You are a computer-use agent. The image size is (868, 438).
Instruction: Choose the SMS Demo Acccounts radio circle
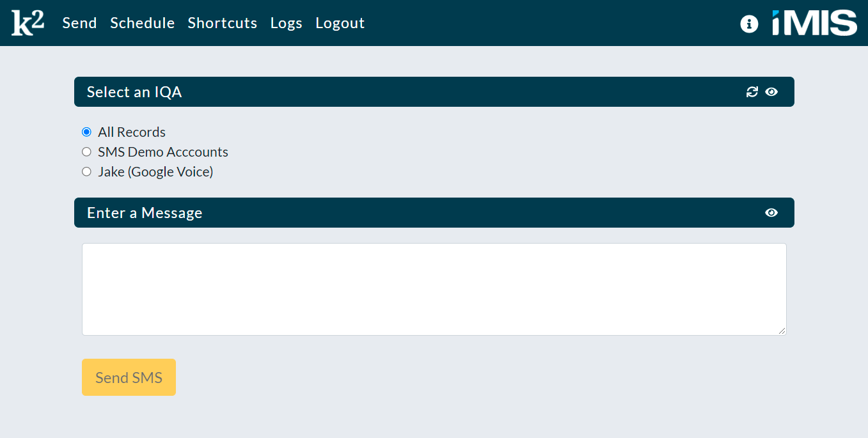click(x=86, y=152)
